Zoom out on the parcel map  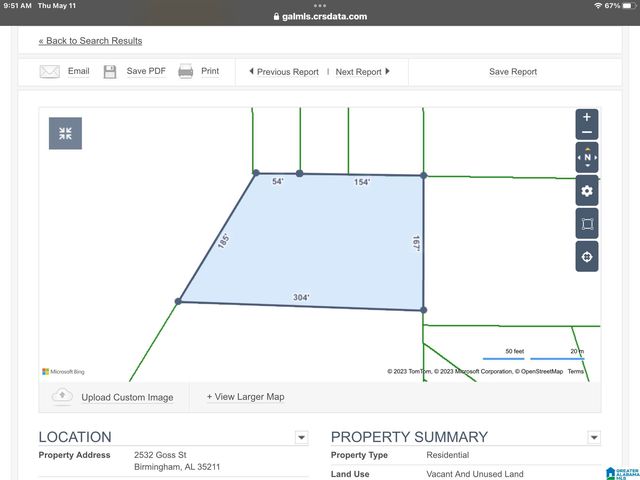coord(587,133)
